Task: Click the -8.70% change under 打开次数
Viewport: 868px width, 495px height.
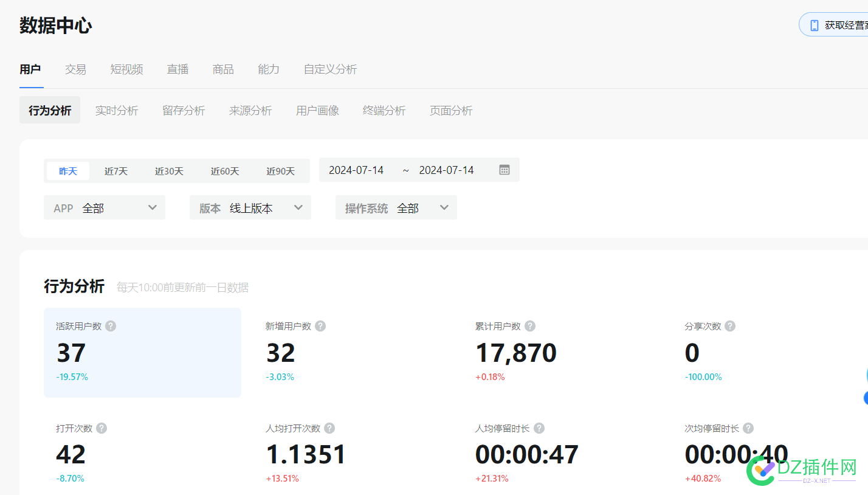Action: point(71,479)
